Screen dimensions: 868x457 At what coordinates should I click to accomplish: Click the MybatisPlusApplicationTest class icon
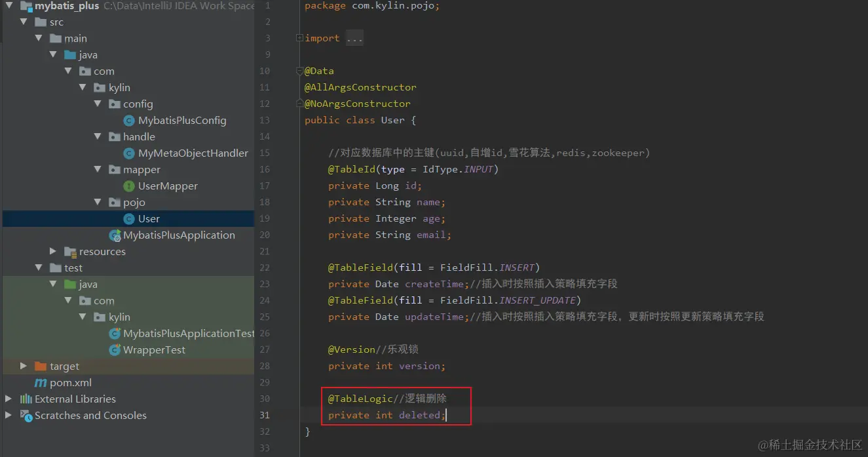[115, 333]
